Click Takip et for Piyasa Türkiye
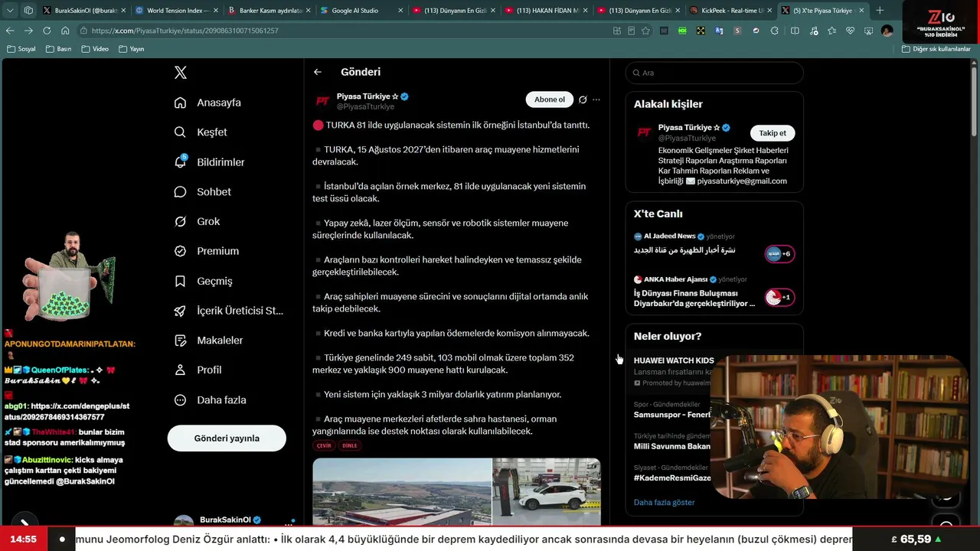 (773, 133)
